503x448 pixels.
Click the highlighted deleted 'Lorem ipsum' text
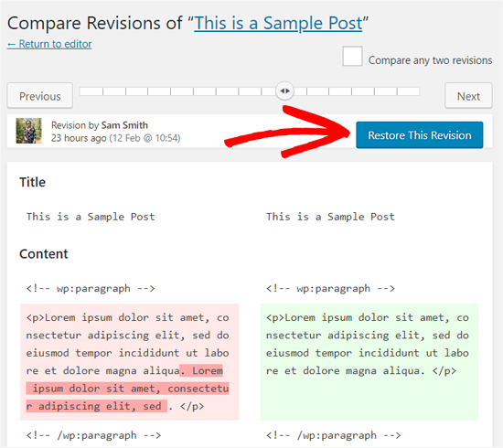click(128, 389)
